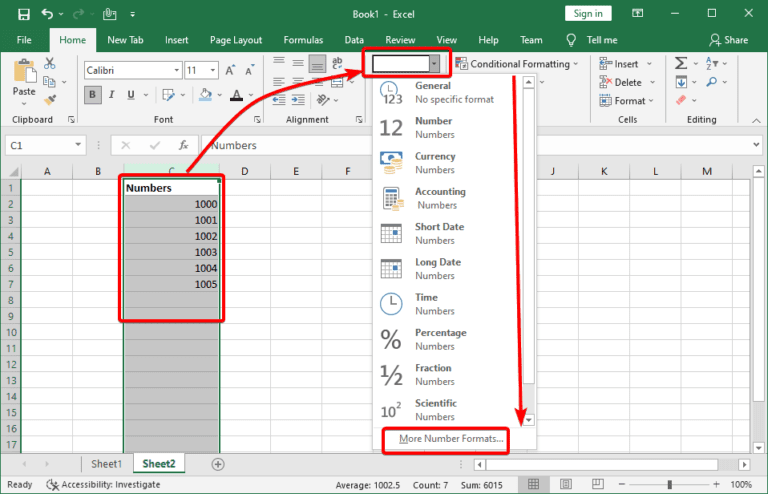The width and height of the screenshot is (768, 494).
Task: Expand the number format dropdown arrow
Action: point(434,63)
